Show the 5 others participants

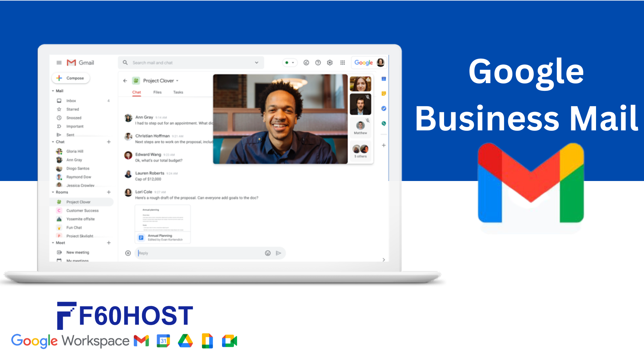coord(361,151)
